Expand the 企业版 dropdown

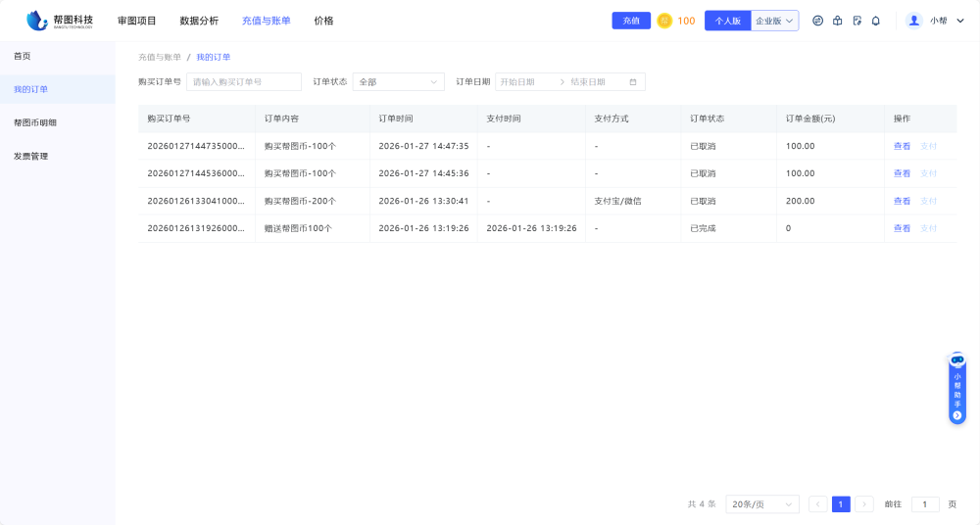pyautogui.click(x=775, y=21)
